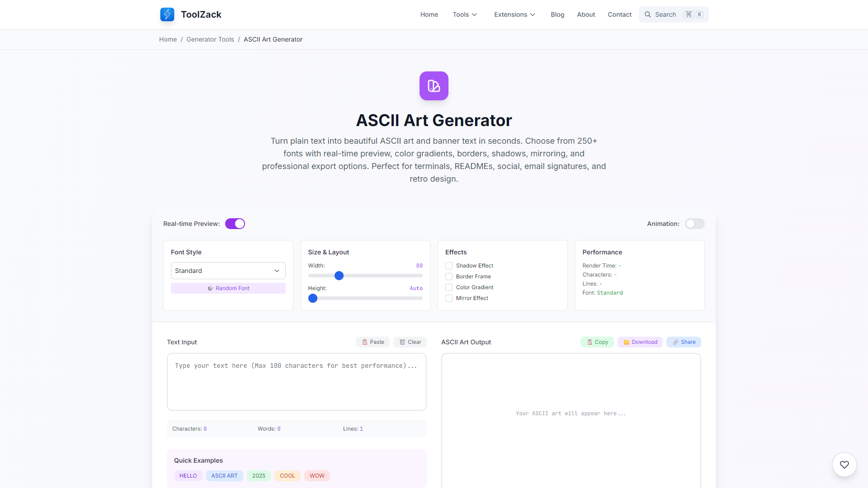868x488 pixels.
Task: Select the 2025 quick example
Action: (259, 476)
